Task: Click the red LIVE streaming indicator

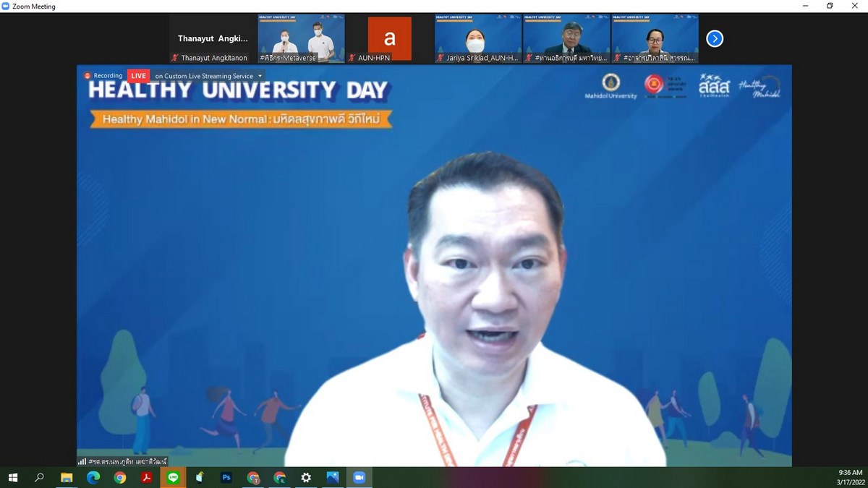Action: tap(138, 76)
